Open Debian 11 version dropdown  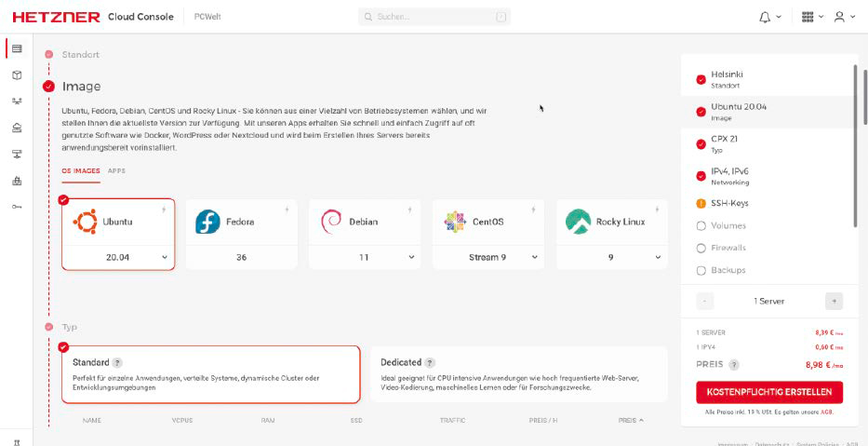[365, 258]
